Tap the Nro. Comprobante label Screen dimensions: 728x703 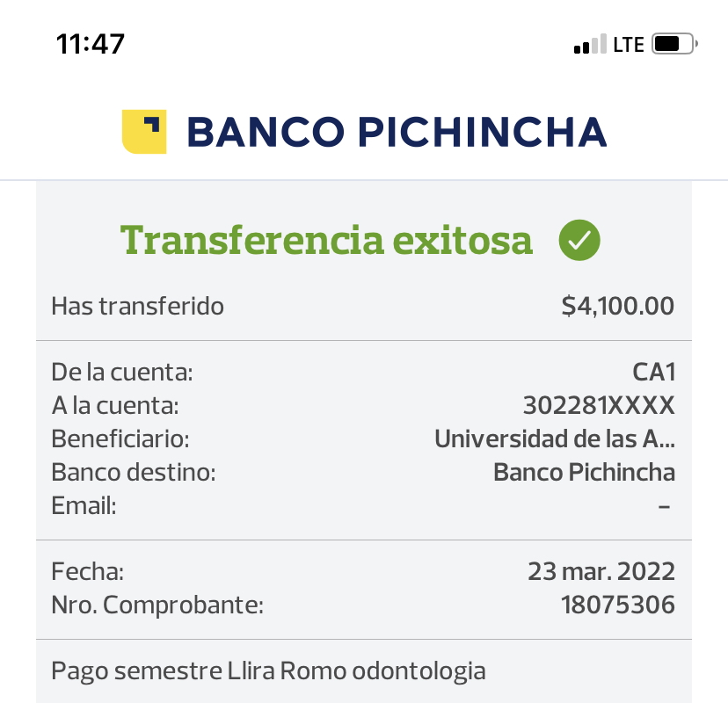(x=157, y=605)
